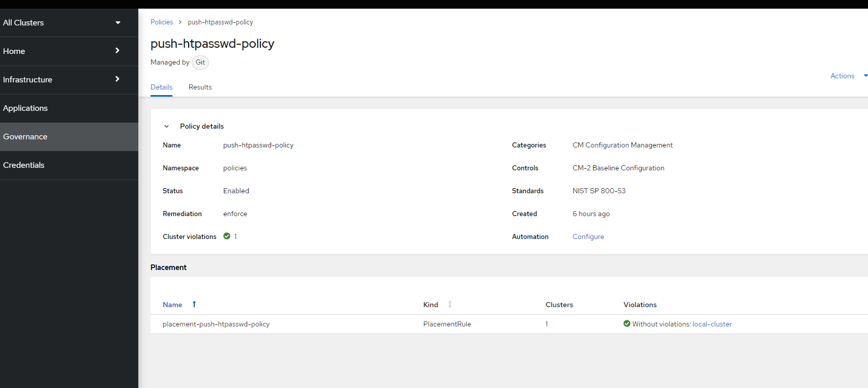Switch to the Results tab
Screen dimensions: 868x388
[x=200, y=87]
